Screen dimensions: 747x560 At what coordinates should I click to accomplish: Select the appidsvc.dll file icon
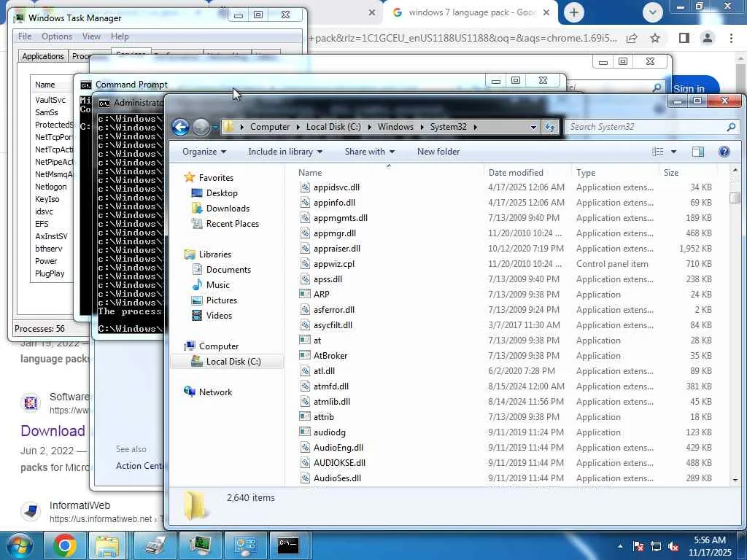click(305, 187)
